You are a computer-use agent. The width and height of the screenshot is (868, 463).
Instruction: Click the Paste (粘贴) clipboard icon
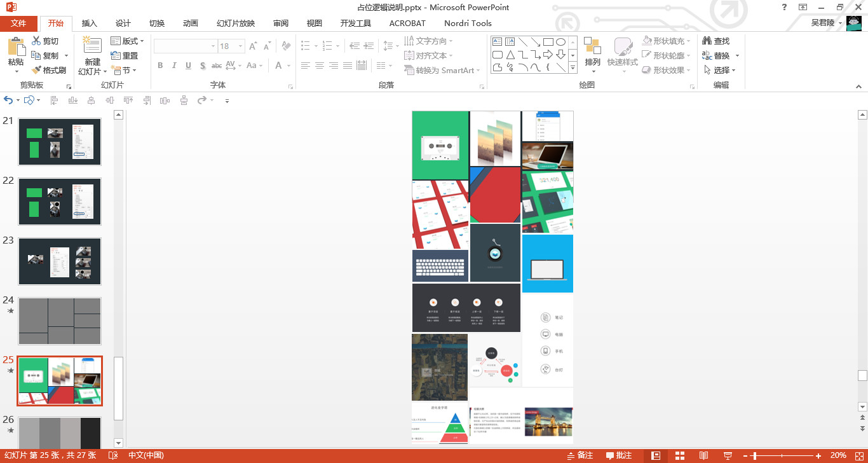pos(16,48)
